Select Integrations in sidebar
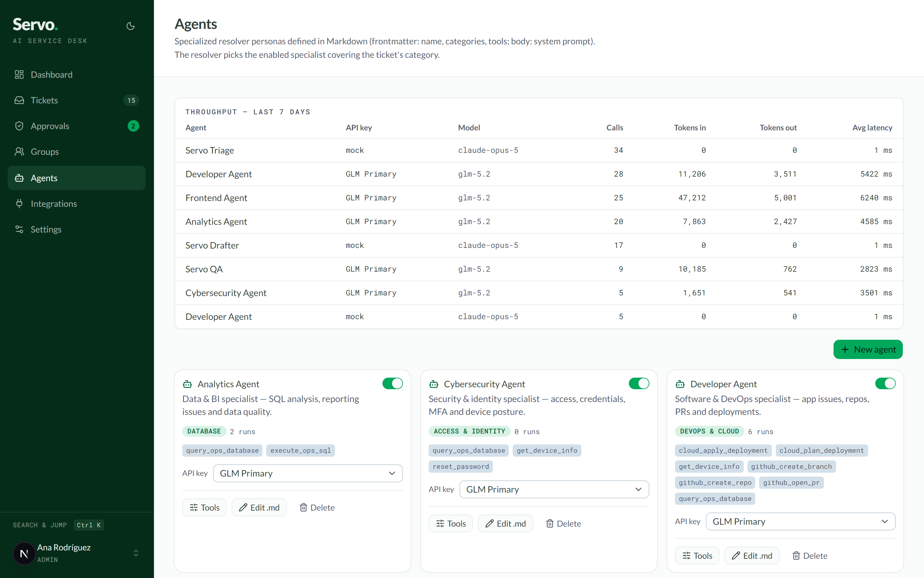 coord(76,203)
